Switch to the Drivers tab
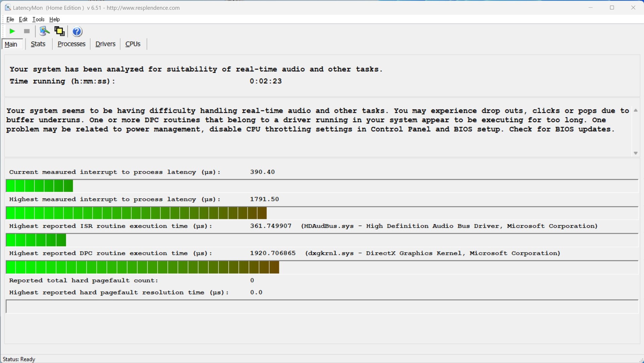The image size is (644, 363). pyautogui.click(x=105, y=44)
